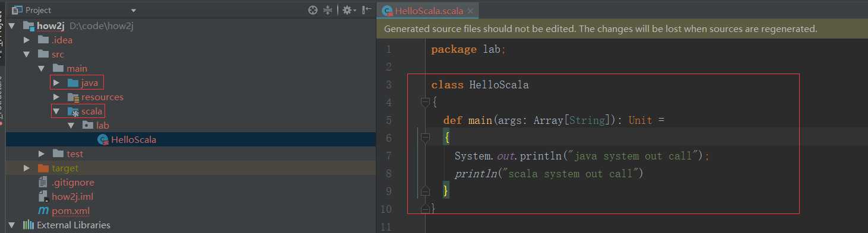Open the Project panel settings gear
The image size is (868, 233).
point(347,10)
